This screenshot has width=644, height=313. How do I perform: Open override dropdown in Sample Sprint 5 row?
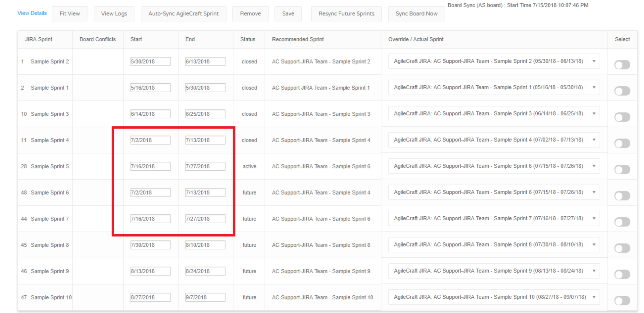coord(494,166)
